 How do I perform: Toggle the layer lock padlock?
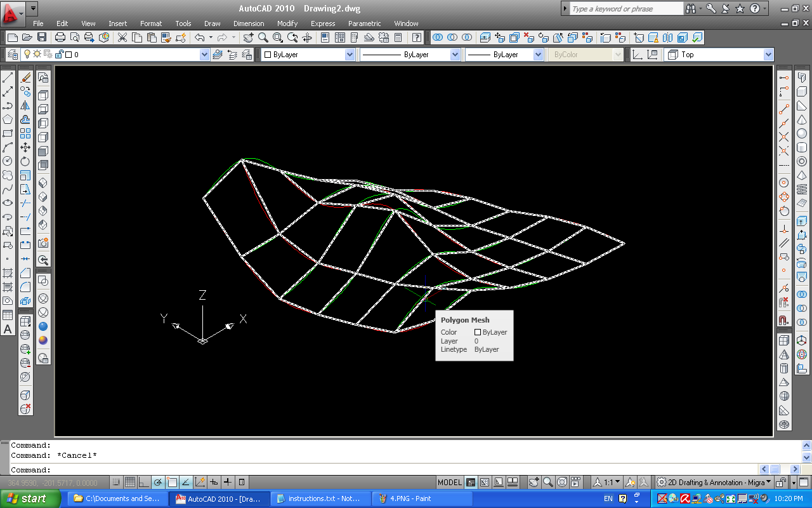click(x=60, y=54)
